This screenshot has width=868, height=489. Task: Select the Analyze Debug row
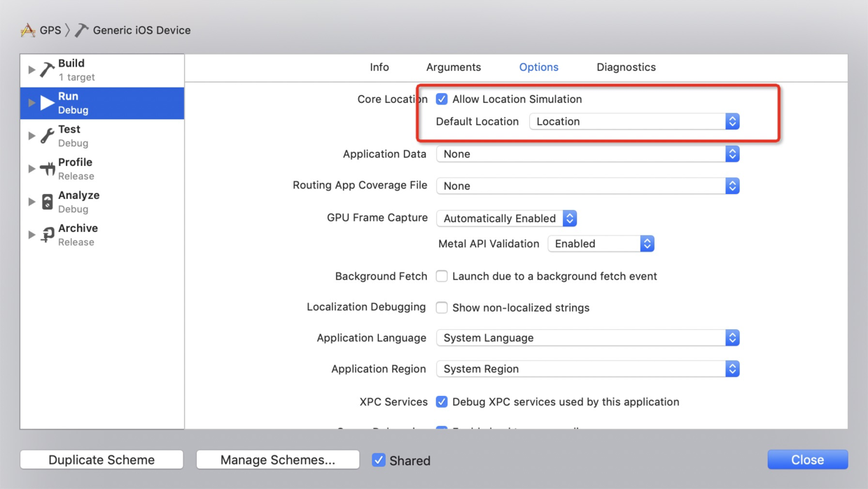click(x=102, y=202)
